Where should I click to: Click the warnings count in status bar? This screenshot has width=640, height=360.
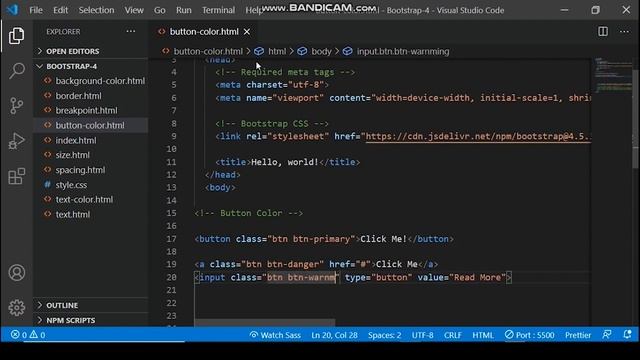coord(37,335)
